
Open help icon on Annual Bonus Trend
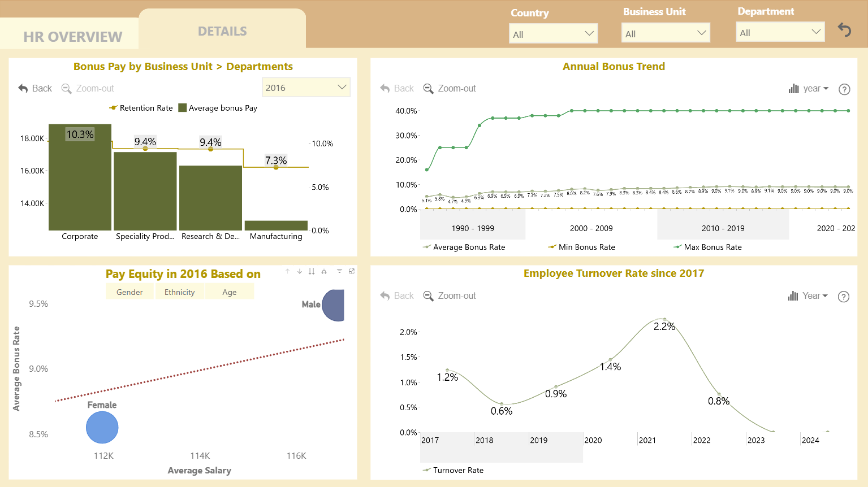844,89
